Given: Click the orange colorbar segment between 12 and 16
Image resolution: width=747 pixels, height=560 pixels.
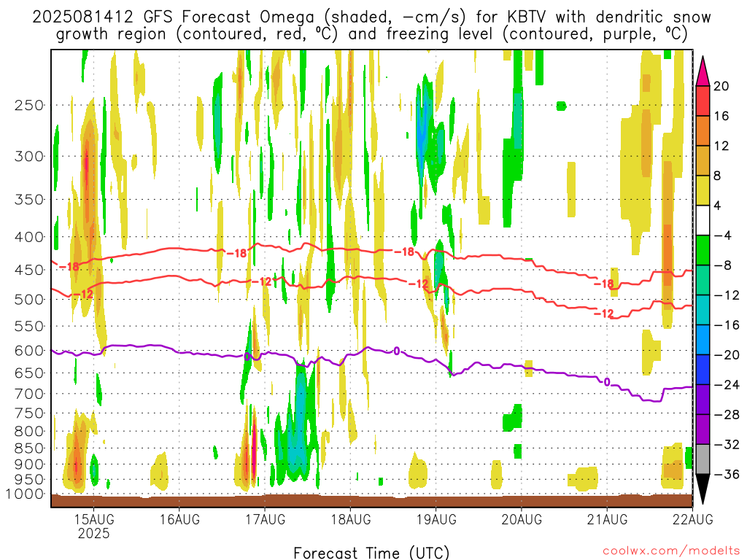Looking at the screenshot, I should (x=703, y=131).
